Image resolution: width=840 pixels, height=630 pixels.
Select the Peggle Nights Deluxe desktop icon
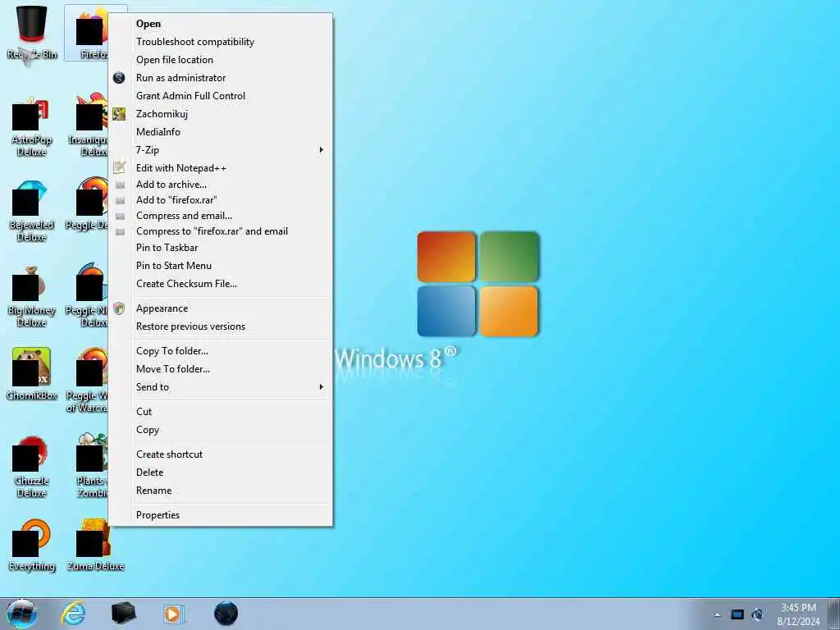pyautogui.click(x=88, y=296)
